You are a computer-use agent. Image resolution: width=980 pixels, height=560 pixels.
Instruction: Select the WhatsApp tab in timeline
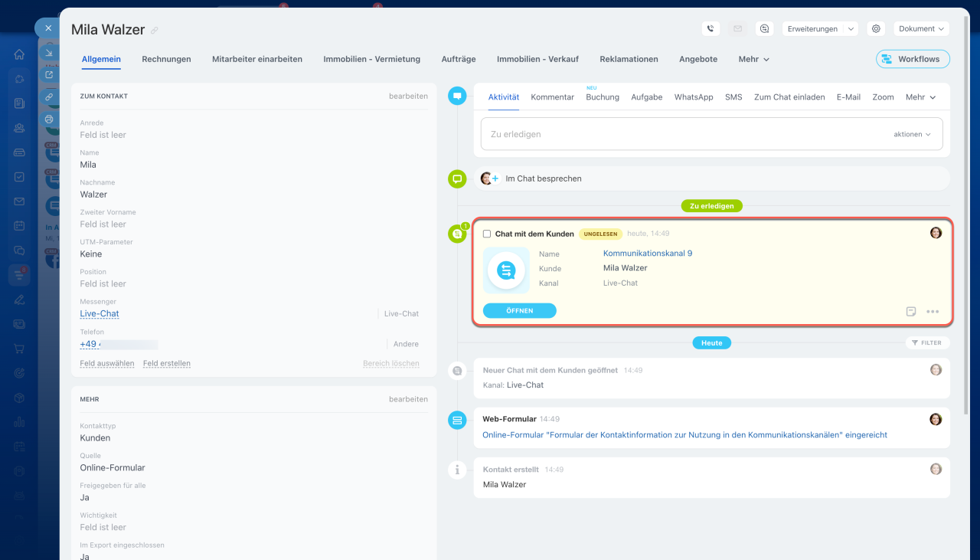coord(693,97)
